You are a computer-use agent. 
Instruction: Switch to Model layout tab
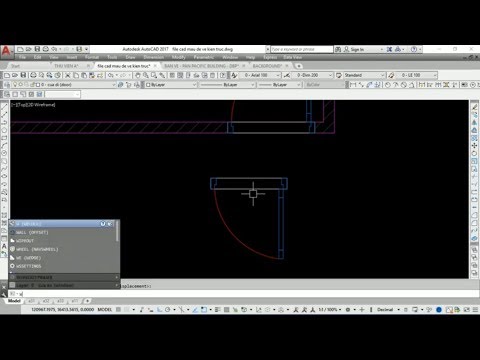[x=14, y=301]
